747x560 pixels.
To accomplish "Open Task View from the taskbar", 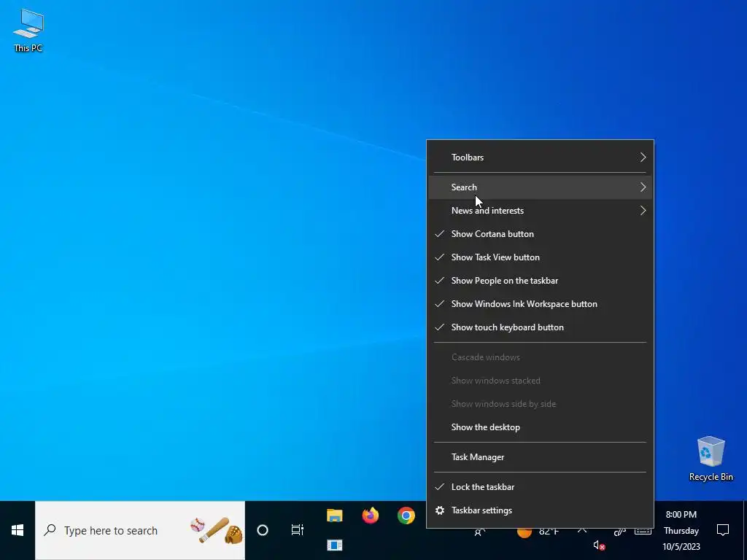I will 298,530.
